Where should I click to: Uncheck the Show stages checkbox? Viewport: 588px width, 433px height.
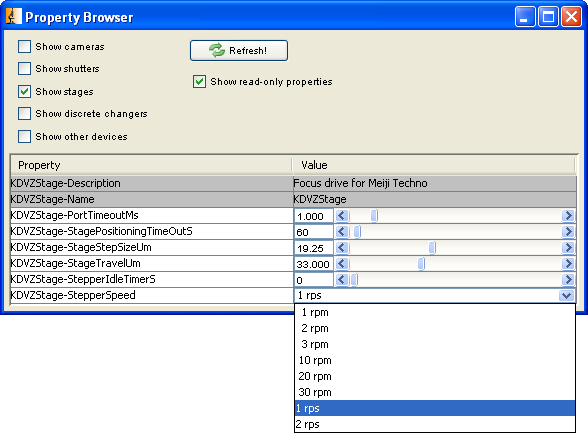point(24,91)
